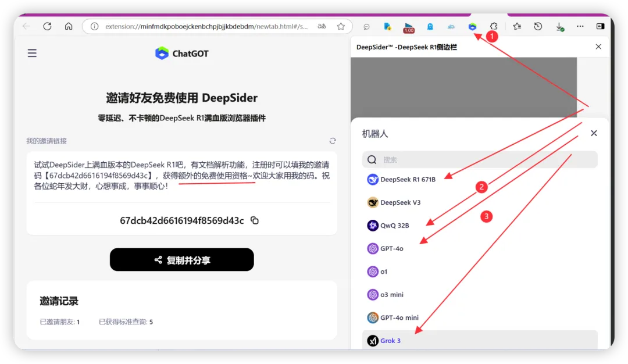
Task: Click the 机器人 panel title
Action: [x=375, y=134]
